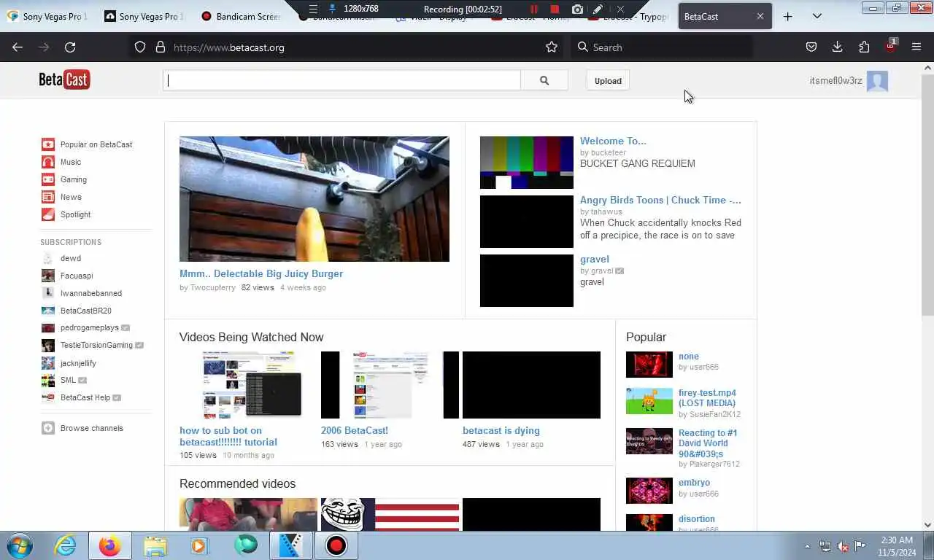Open Reacting to #1 David World video

pyautogui.click(x=708, y=443)
